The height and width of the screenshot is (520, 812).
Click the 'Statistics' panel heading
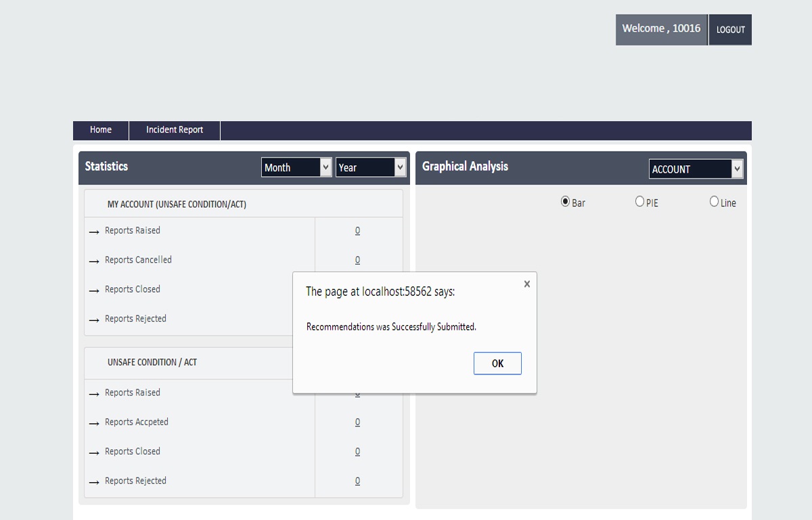pyautogui.click(x=106, y=167)
